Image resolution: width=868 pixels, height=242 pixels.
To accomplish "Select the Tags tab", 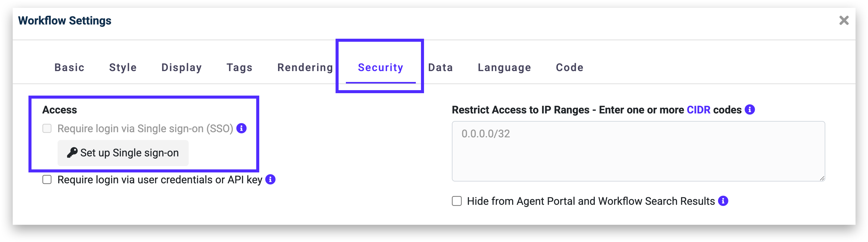I will (240, 68).
